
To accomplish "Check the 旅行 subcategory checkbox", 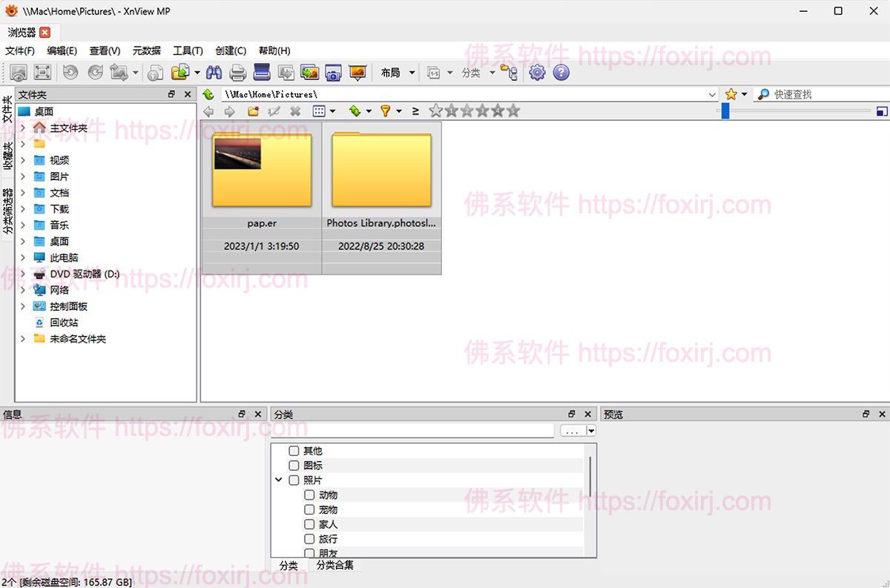I will point(310,539).
